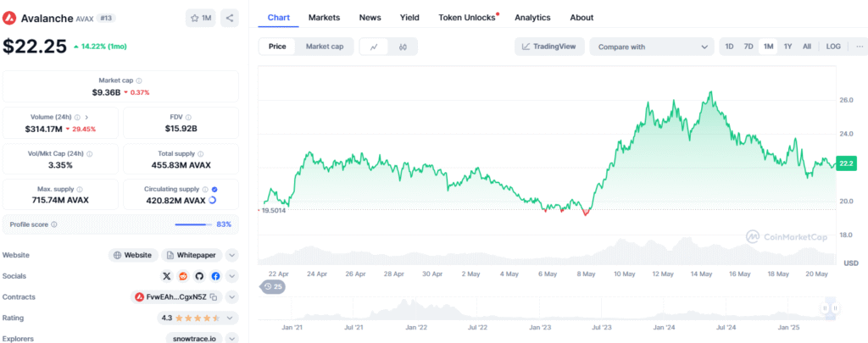Click FDV info icon

189,117
